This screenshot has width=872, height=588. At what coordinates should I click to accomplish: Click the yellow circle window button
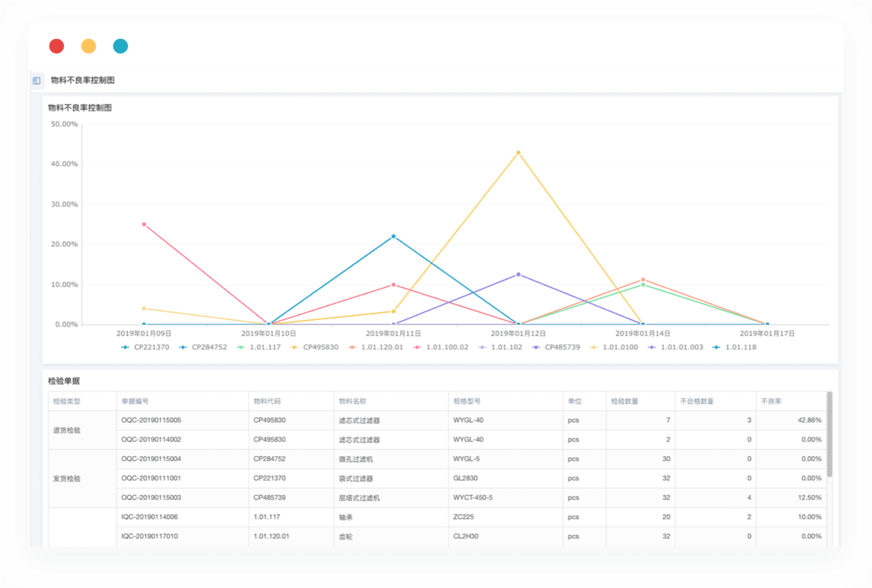[89, 46]
